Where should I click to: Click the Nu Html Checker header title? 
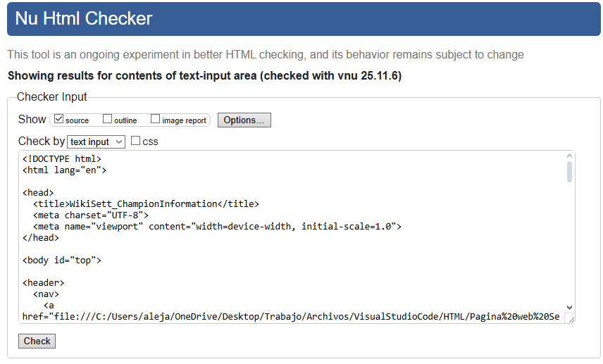click(x=84, y=18)
